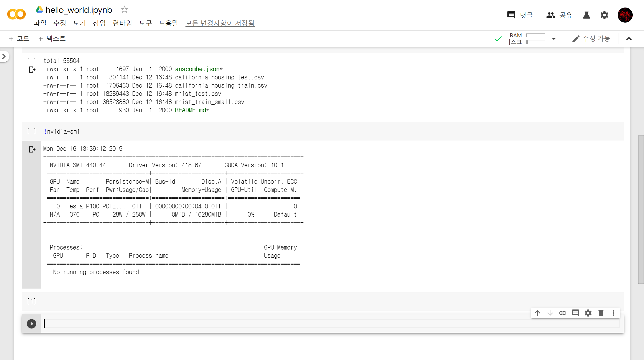
Task: Click the + 코드 add cell button
Action: [19, 39]
